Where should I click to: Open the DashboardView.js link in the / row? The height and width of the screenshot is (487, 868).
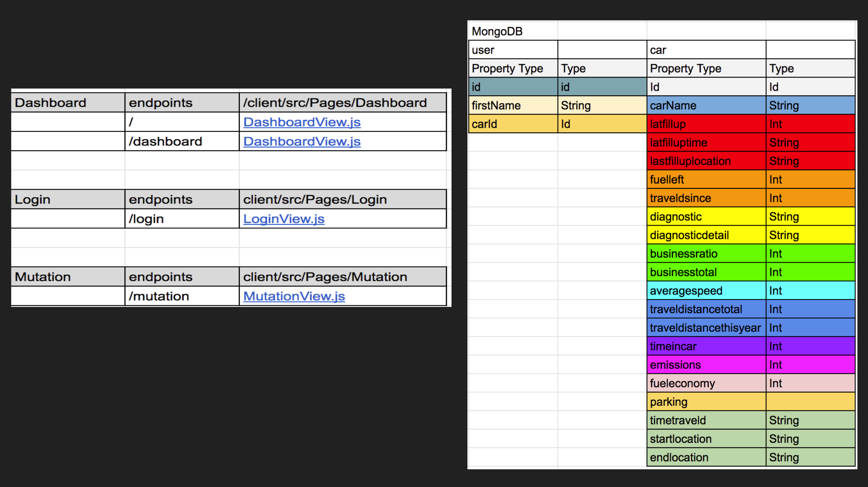301,122
